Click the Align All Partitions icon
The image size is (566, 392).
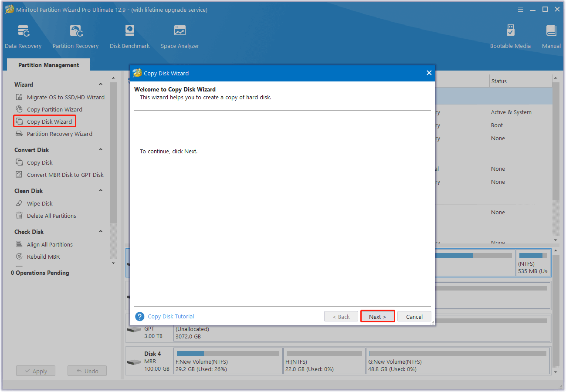click(x=19, y=244)
